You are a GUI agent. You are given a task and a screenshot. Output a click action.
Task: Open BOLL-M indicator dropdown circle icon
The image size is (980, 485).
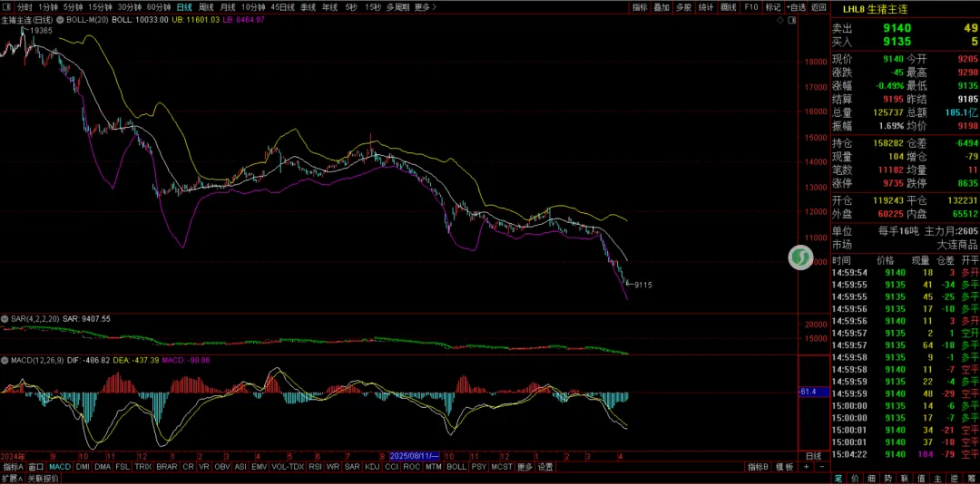pos(61,20)
